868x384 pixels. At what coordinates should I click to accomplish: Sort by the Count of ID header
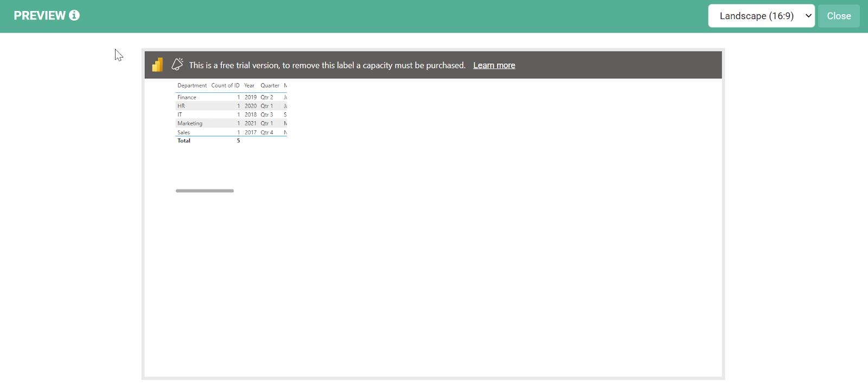tap(225, 86)
